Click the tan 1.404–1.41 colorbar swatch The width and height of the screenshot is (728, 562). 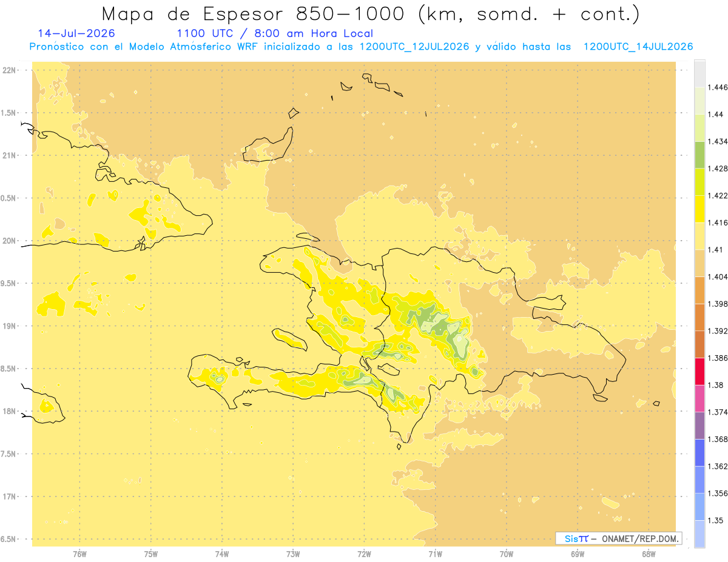click(699, 263)
